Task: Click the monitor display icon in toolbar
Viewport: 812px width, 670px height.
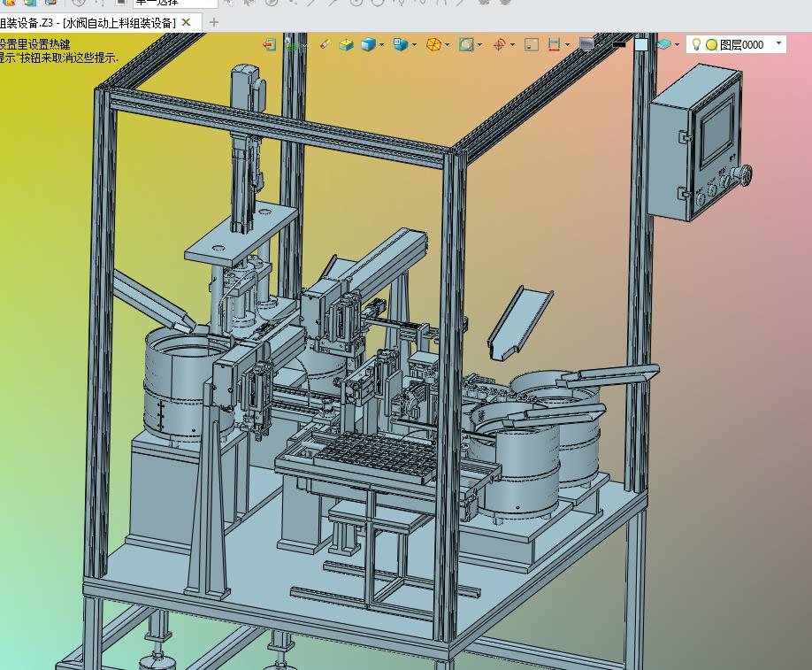Action: [x=586, y=44]
